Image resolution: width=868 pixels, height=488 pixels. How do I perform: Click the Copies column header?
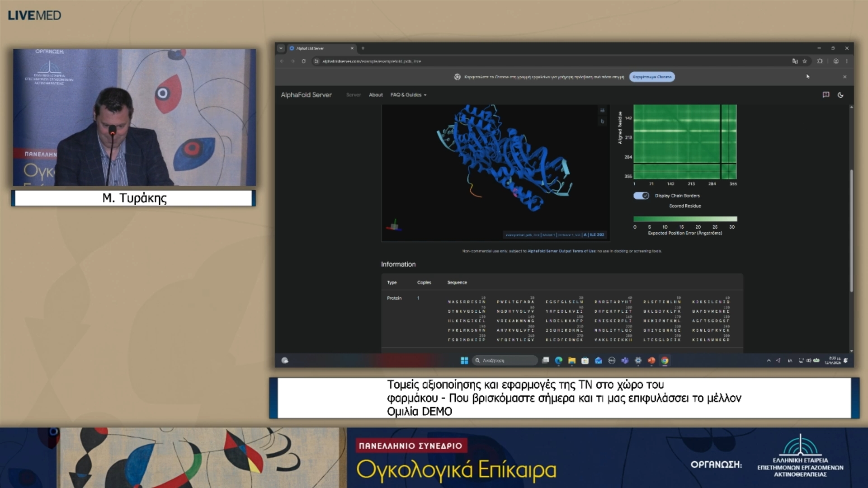pos(424,283)
